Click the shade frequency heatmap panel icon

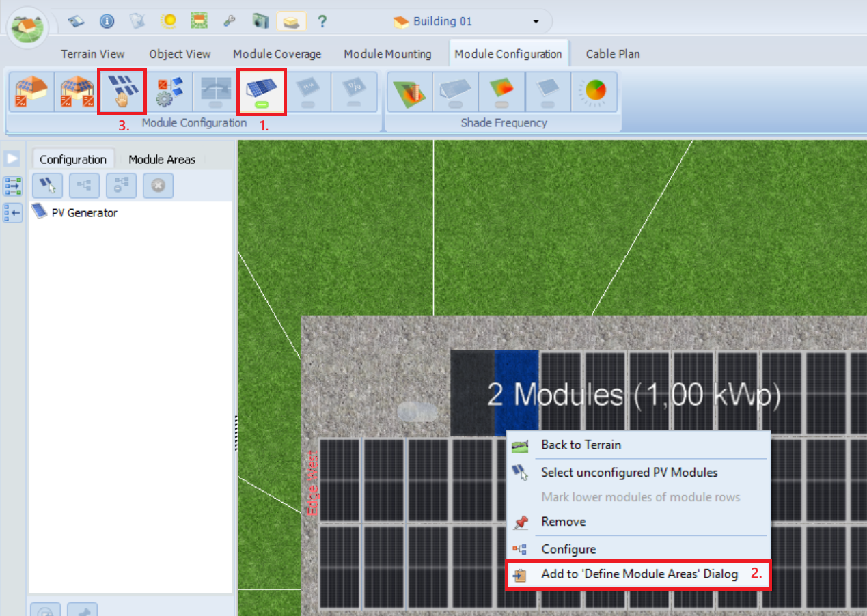tap(501, 92)
